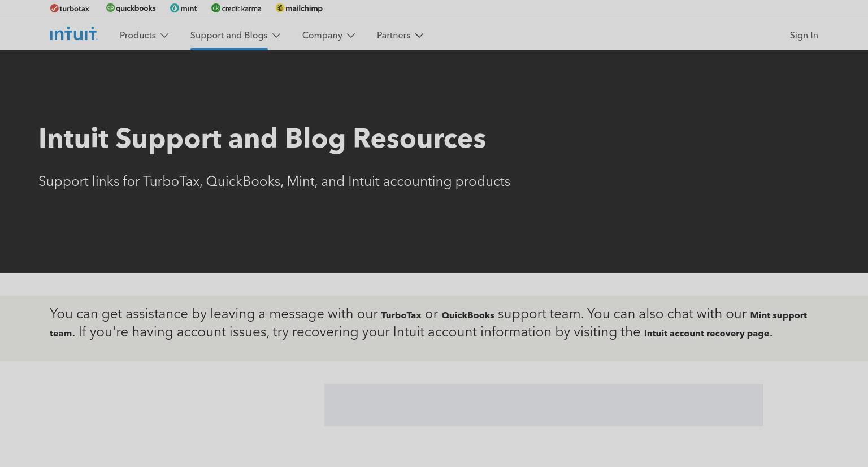Open the Company navigation item
868x467 pixels.
coord(322,35)
